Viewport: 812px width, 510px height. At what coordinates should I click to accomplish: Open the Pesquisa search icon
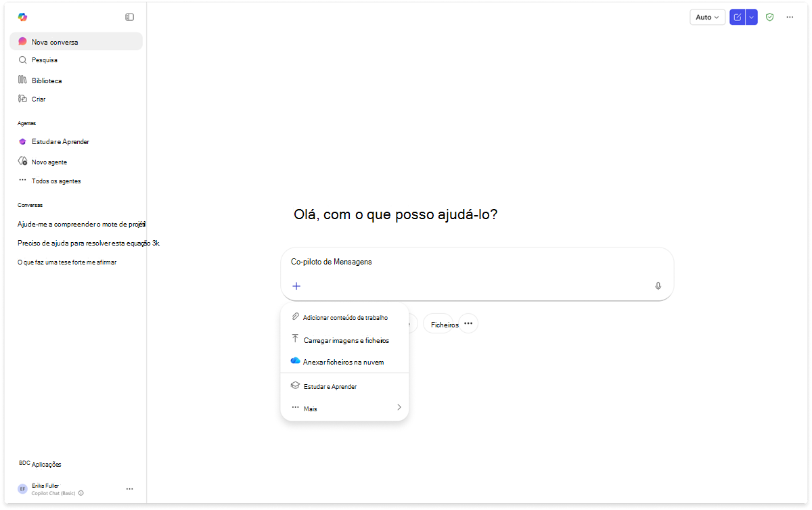(x=22, y=60)
